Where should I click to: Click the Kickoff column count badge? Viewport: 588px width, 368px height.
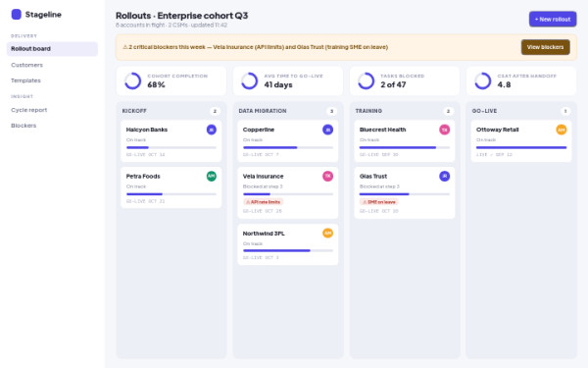pos(215,111)
